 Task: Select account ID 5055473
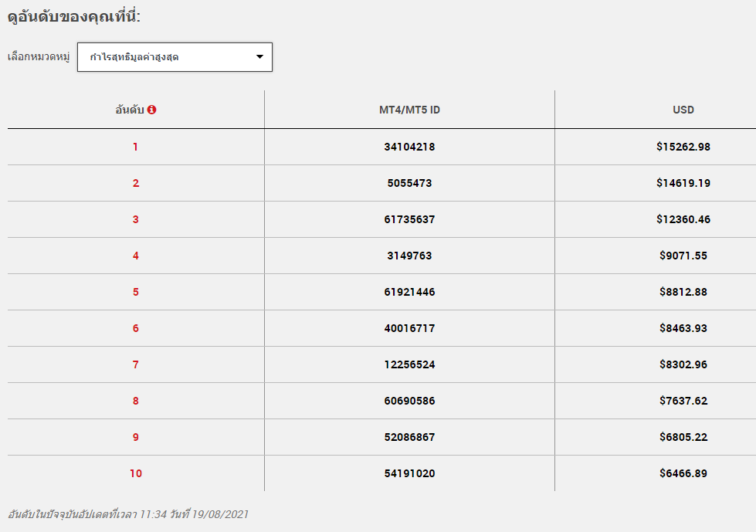coord(409,183)
